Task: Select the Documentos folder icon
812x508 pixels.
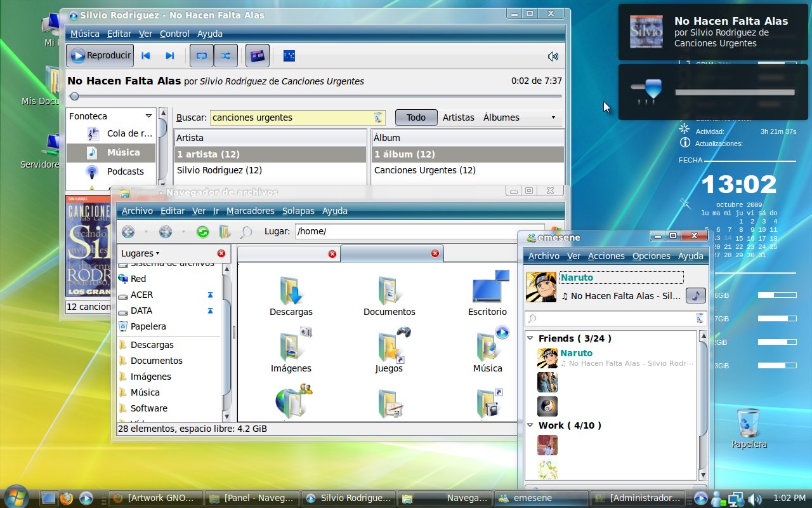Action: pos(389,291)
